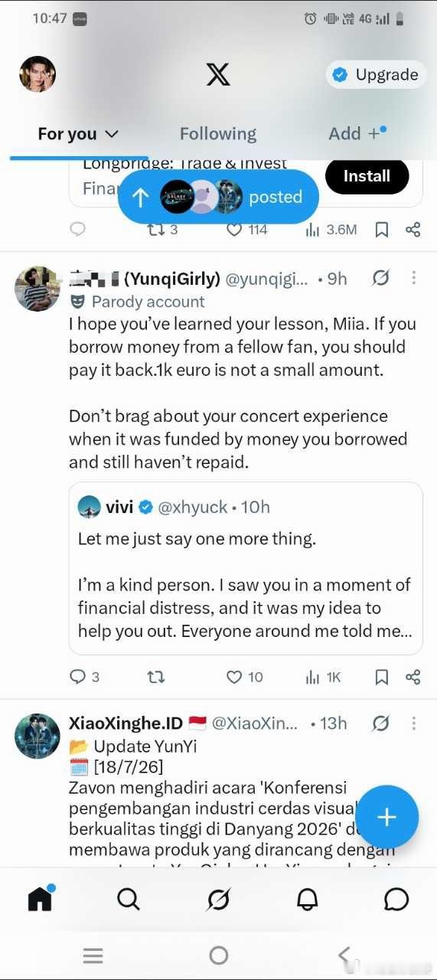Screen dimensions: 437x980
Task: Bookmark the YunqiGirly post
Action: [382, 677]
